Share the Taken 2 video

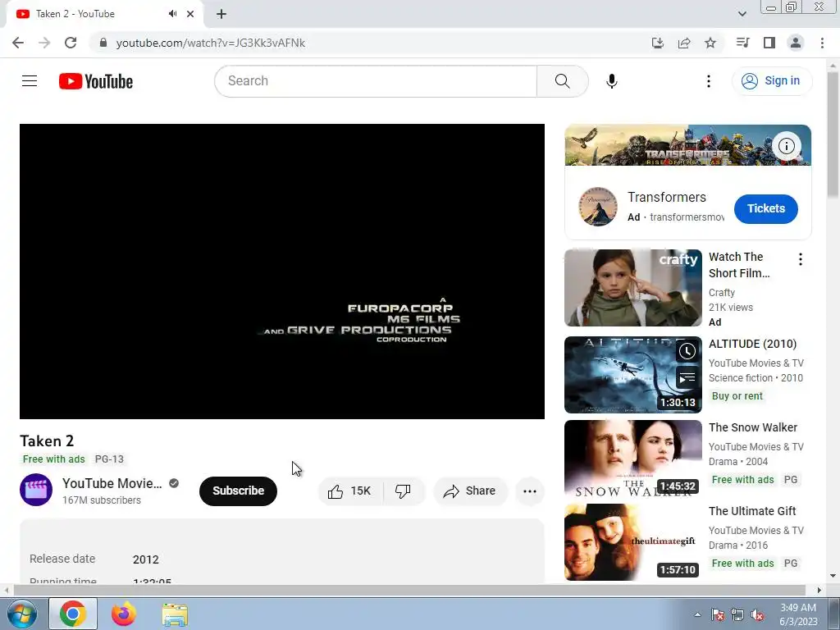point(470,491)
